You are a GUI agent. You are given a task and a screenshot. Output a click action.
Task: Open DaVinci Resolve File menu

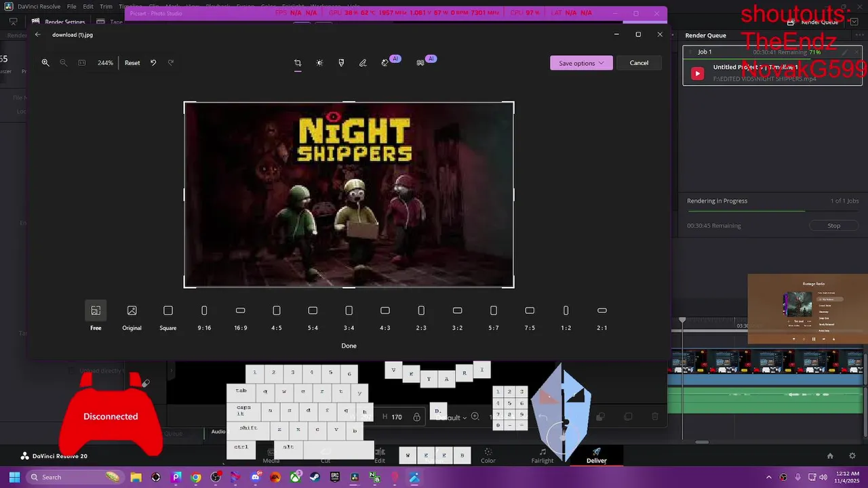click(x=71, y=6)
